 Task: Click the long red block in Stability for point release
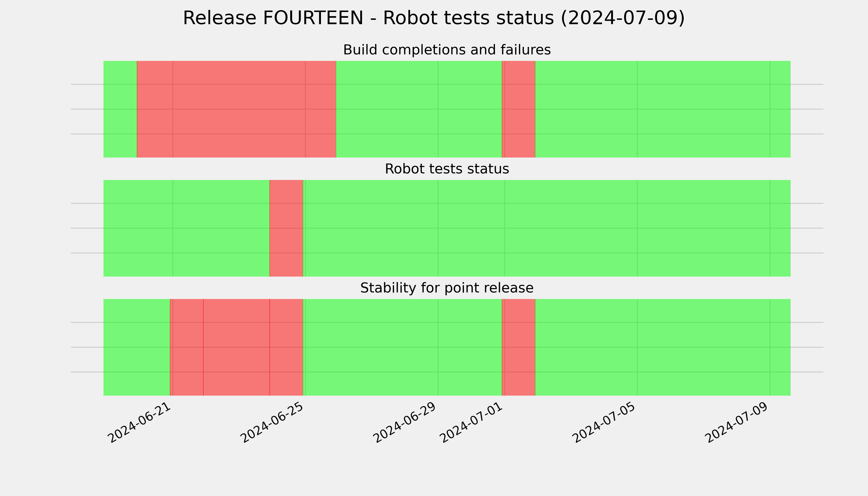[236, 347]
